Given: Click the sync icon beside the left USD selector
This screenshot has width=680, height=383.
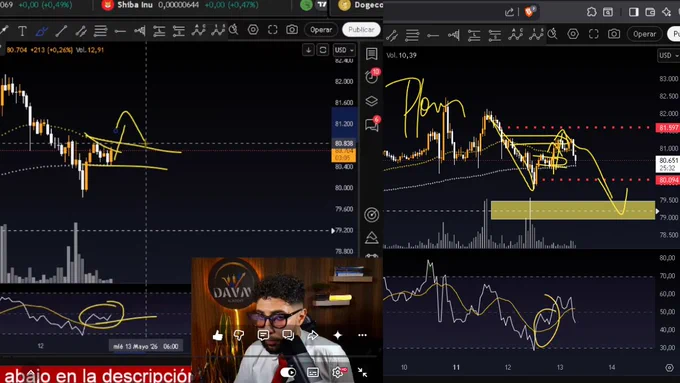Looking at the screenshot, I should click(x=323, y=50).
